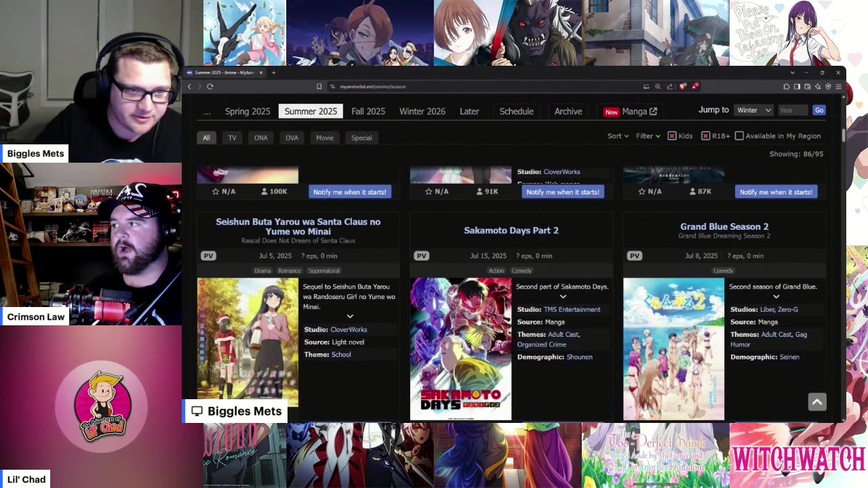The image size is (868, 488).
Task: Select the Summer 2025 season tab
Action: coord(311,111)
